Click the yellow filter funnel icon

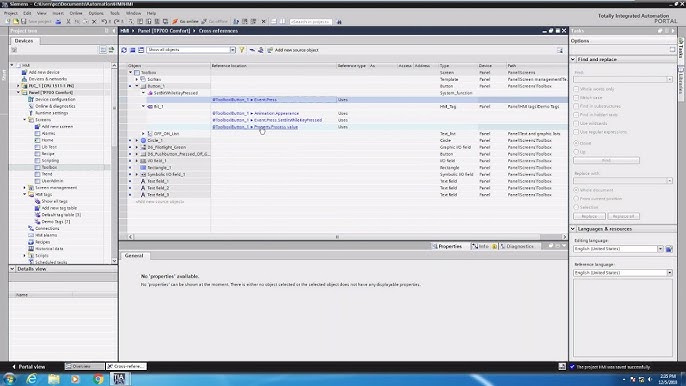click(x=242, y=50)
